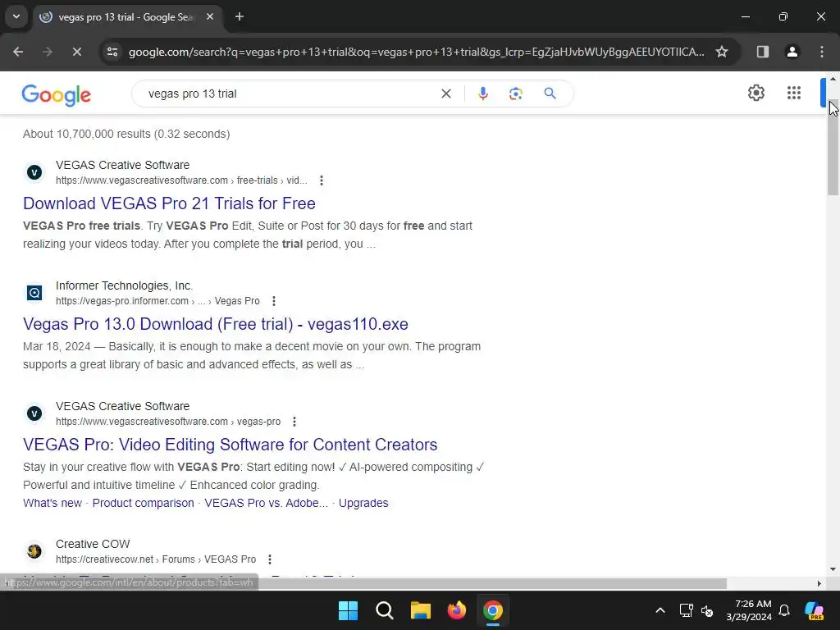Open options for the Creative COW result
Screen dimensions: 840x630
pos(270,559)
